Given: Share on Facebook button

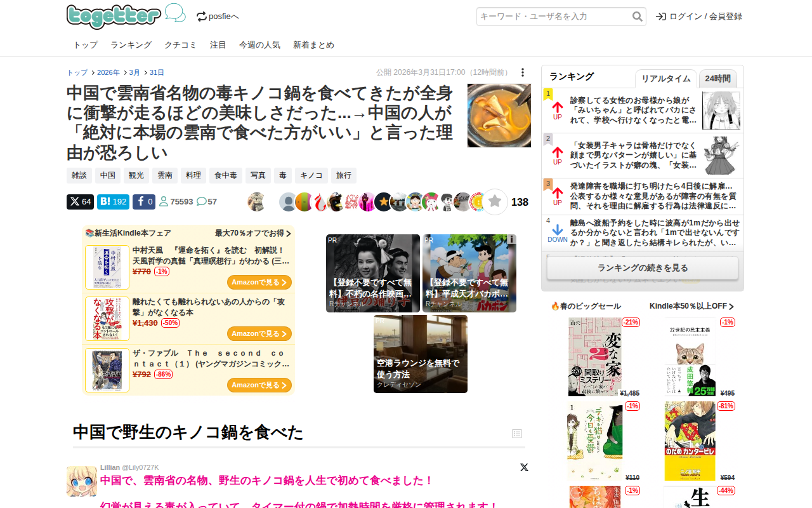Looking at the screenshot, I should point(144,202).
